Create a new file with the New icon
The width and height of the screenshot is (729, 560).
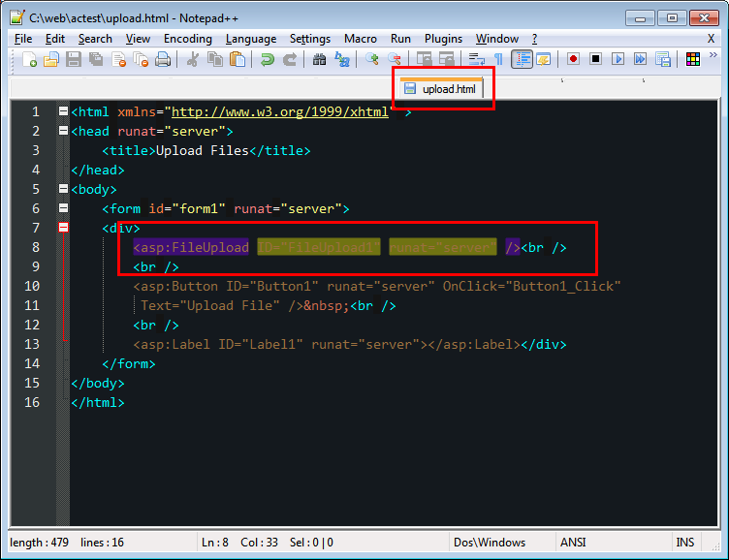click(x=30, y=60)
